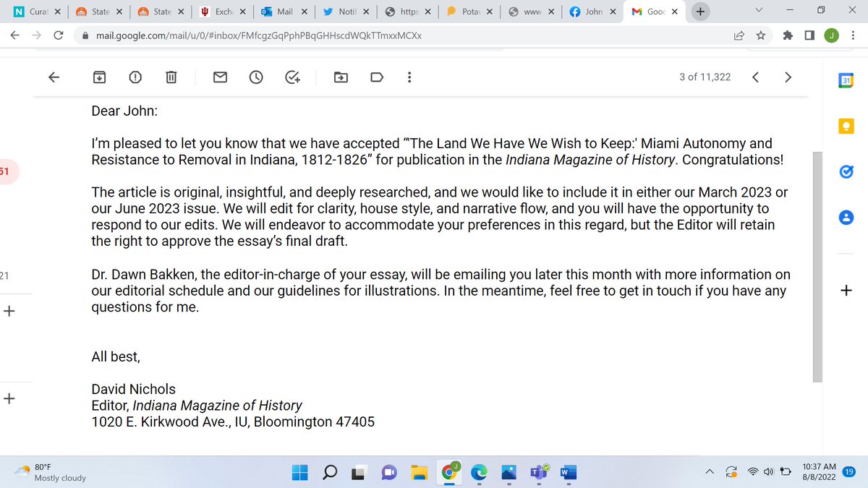
Task: Go back to the Gmail inbox list
Action: tap(53, 77)
